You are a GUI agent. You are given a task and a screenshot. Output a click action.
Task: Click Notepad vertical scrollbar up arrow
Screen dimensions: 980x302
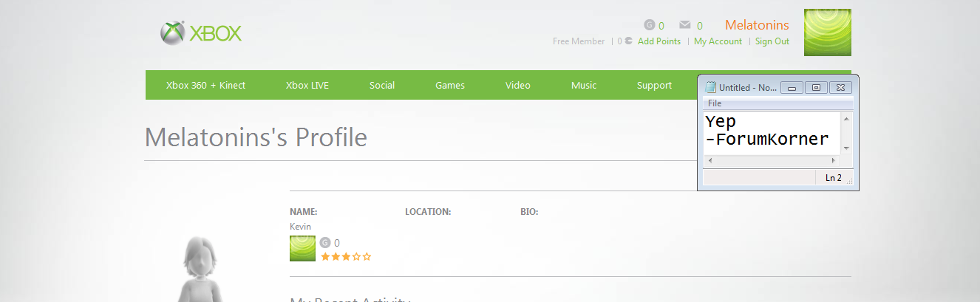click(x=847, y=117)
